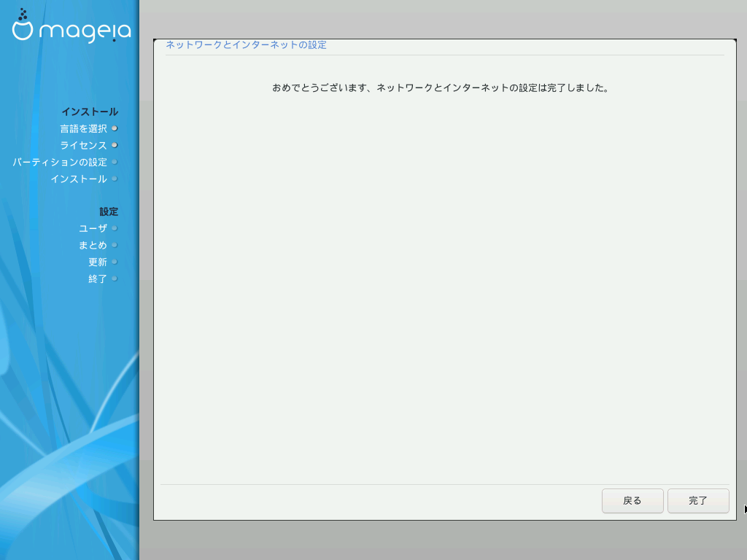Select the まとめ step in the sidebar

click(x=93, y=245)
